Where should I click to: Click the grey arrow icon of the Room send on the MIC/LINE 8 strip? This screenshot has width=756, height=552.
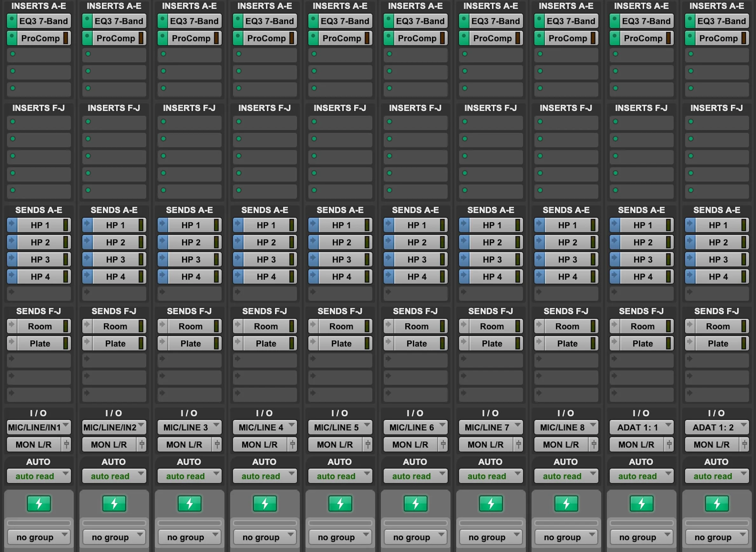(x=539, y=326)
